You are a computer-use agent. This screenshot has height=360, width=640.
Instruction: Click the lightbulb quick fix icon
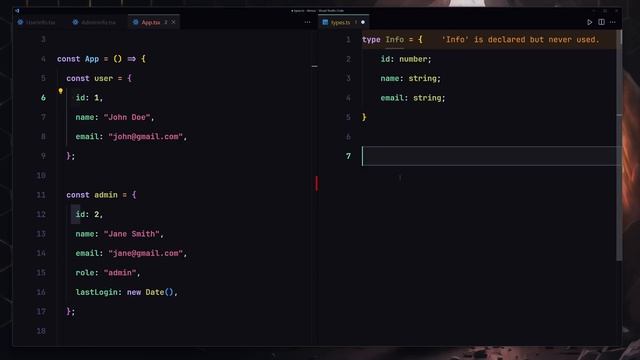(x=60, y=91)
